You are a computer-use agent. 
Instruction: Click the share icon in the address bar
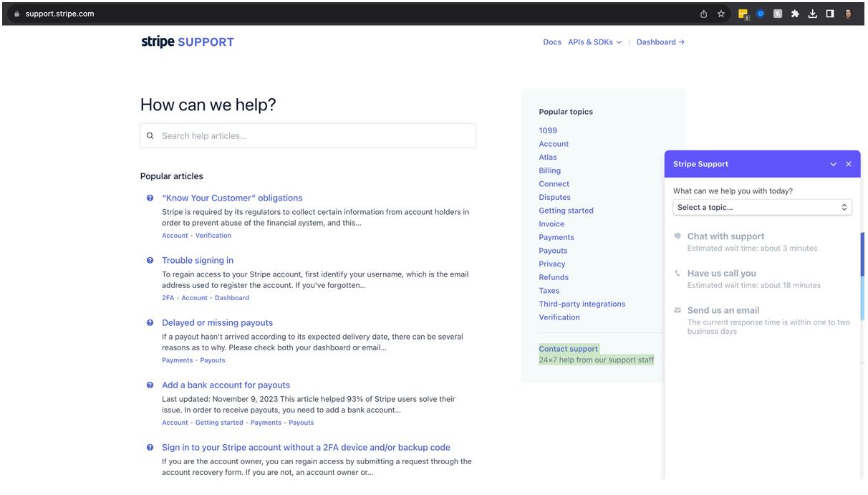703,14
